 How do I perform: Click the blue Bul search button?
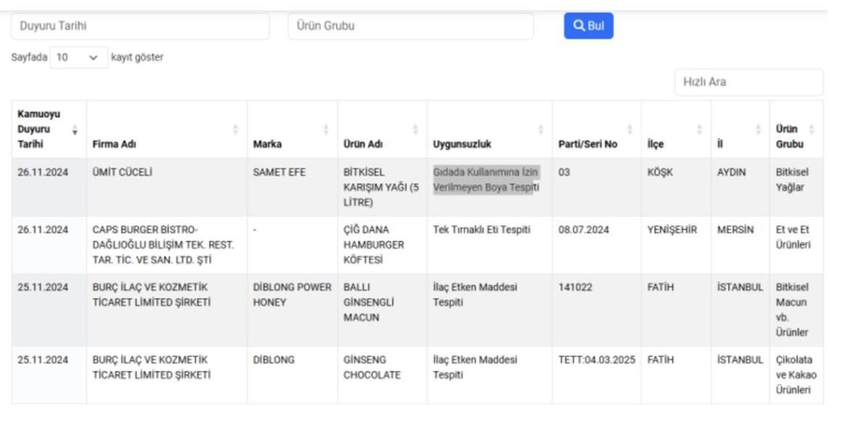coord(588,26)
